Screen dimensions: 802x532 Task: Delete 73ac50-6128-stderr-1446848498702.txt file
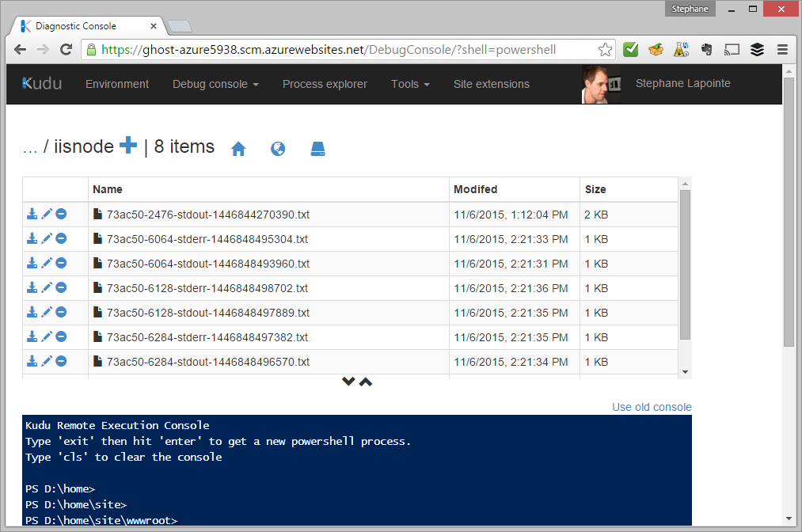(61, 287)
